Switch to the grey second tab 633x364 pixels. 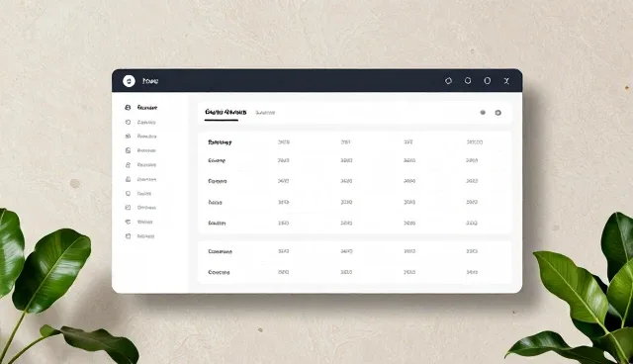pyautogui.click(x=265, y=113)
